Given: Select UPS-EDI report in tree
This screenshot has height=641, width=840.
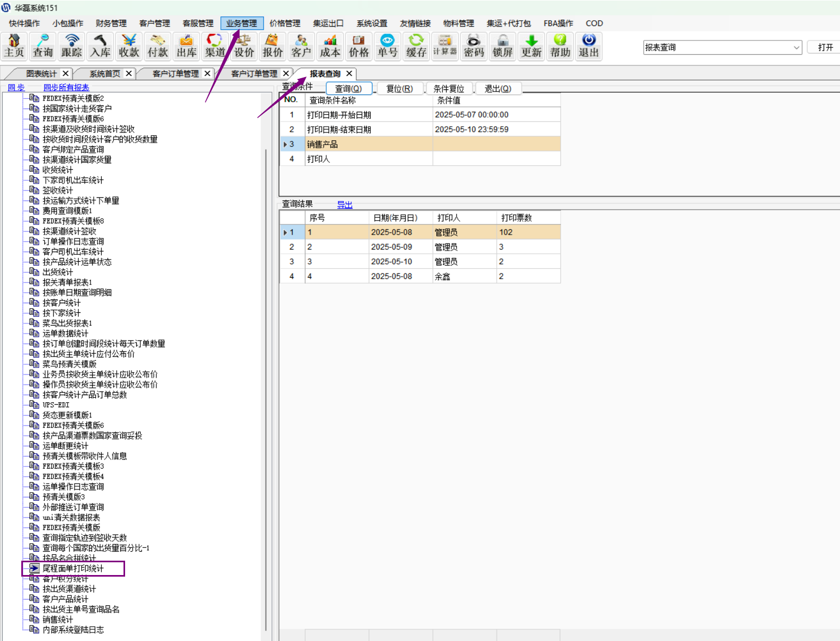Looking at the screenshot, I should tap(56, 405).
